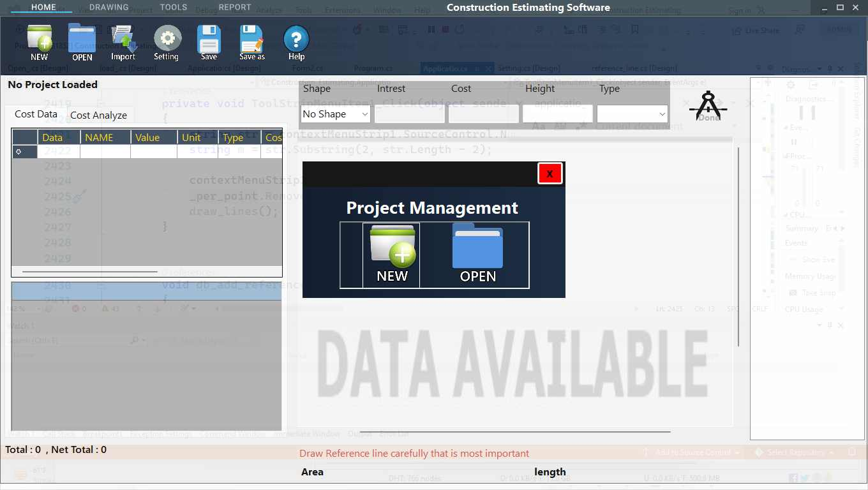
Task: Click the Total and Net Total status text
Action: tap(56, 450)
